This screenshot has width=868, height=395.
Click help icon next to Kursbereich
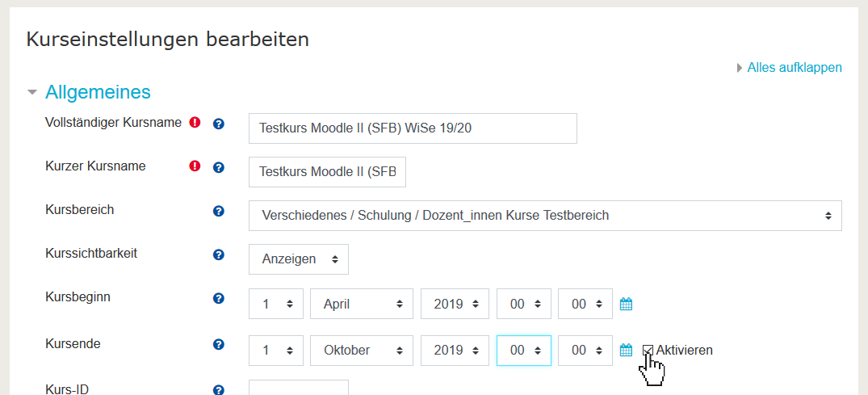click(218, 212)
